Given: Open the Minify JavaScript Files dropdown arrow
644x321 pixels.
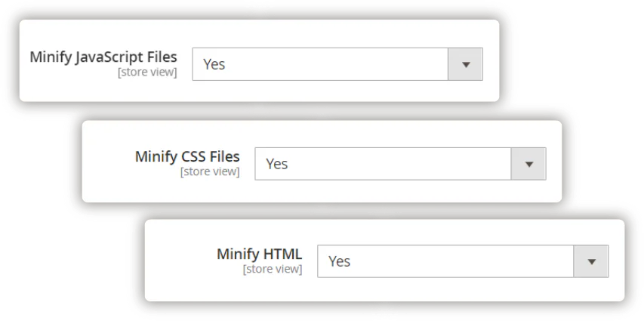Looking at the screenshot, I should (x=465, y=65).
